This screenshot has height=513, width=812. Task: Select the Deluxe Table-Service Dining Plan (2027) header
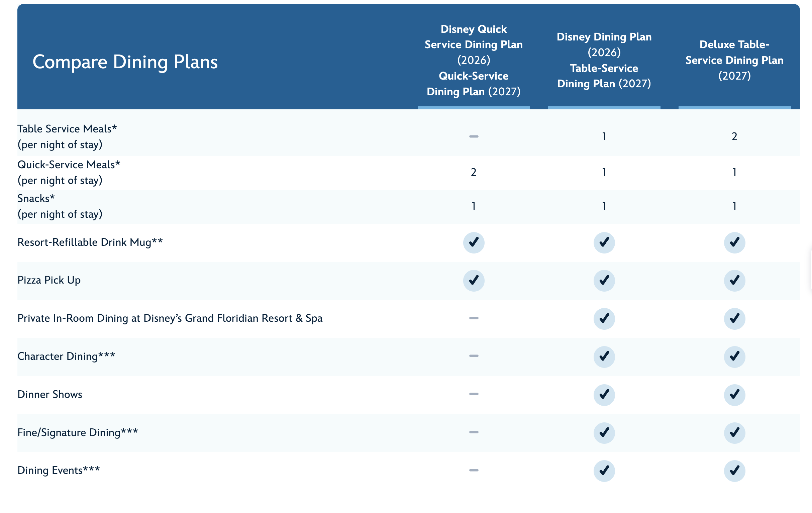click(734, 61)
